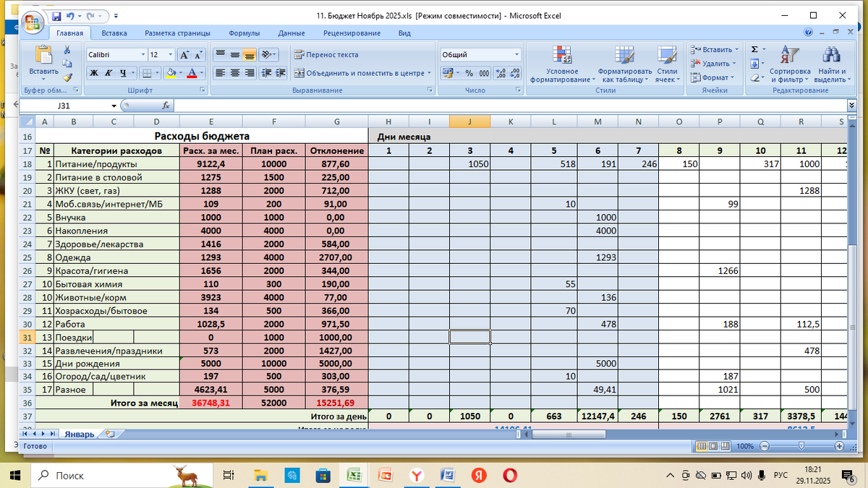Screen dimensions: 868x488
Task: Increase the cell indent
Action: [x=281, y=73]
